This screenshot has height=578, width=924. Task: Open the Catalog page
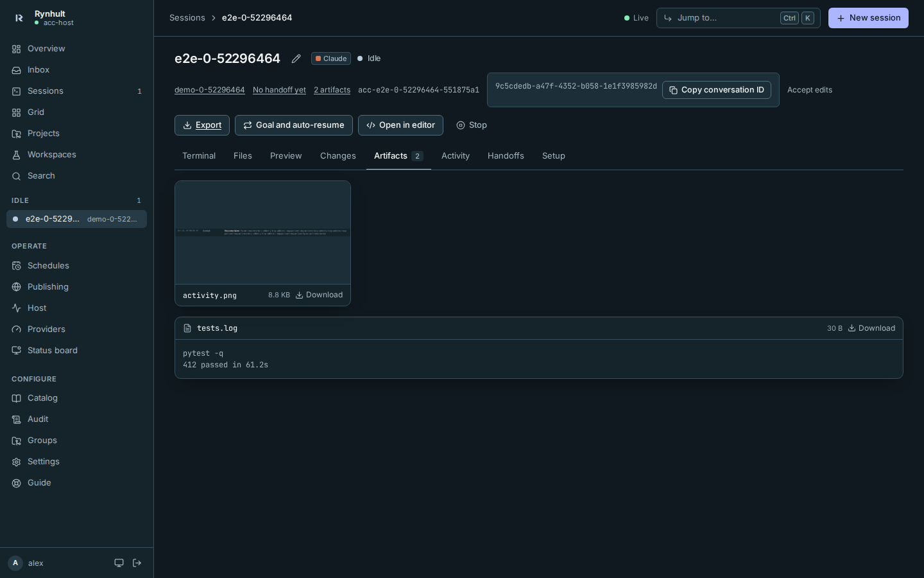76,398
